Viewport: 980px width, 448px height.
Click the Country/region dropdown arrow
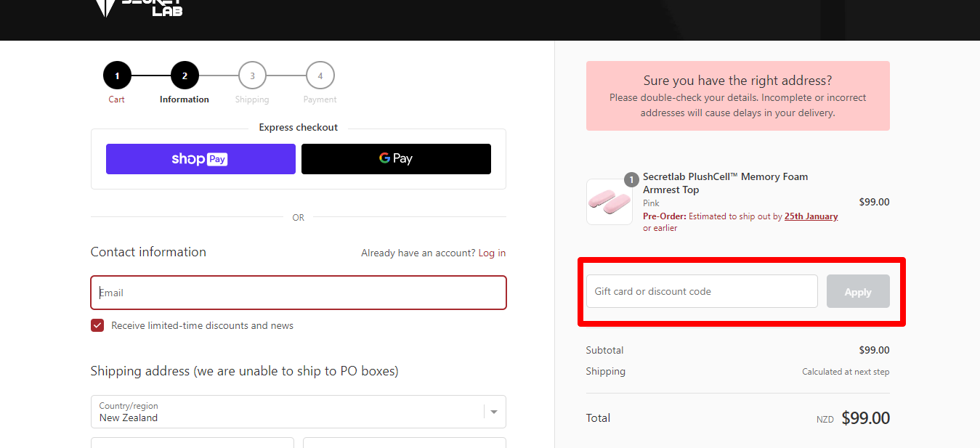click(x=494, y=412)
